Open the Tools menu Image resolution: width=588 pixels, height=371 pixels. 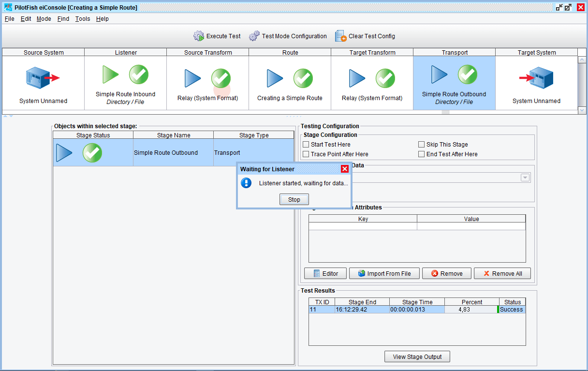[83, 19]
